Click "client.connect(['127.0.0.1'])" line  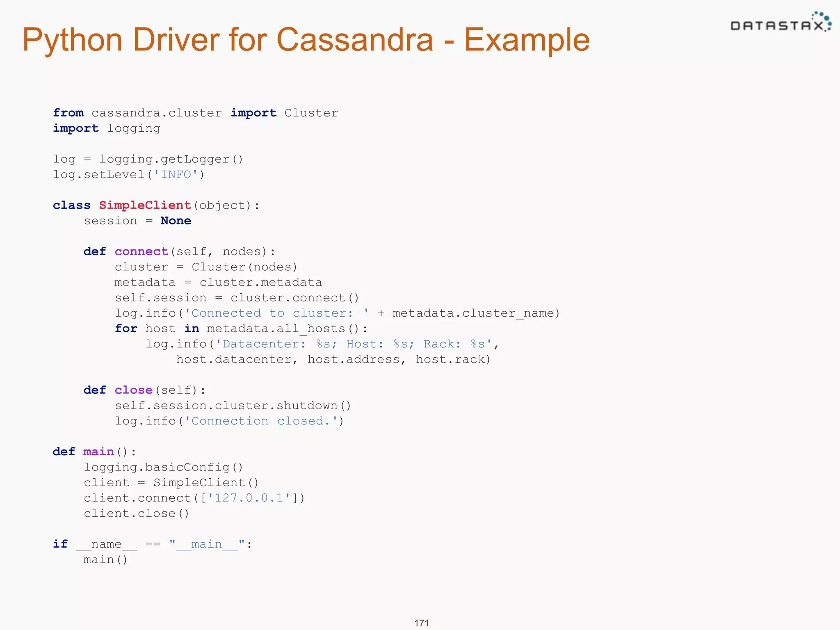point(194,498)
